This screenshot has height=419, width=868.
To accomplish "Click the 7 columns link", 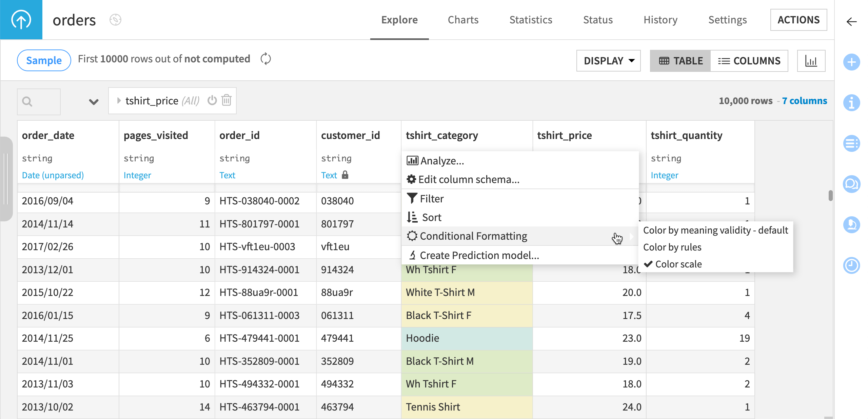I will coord(804,101).
